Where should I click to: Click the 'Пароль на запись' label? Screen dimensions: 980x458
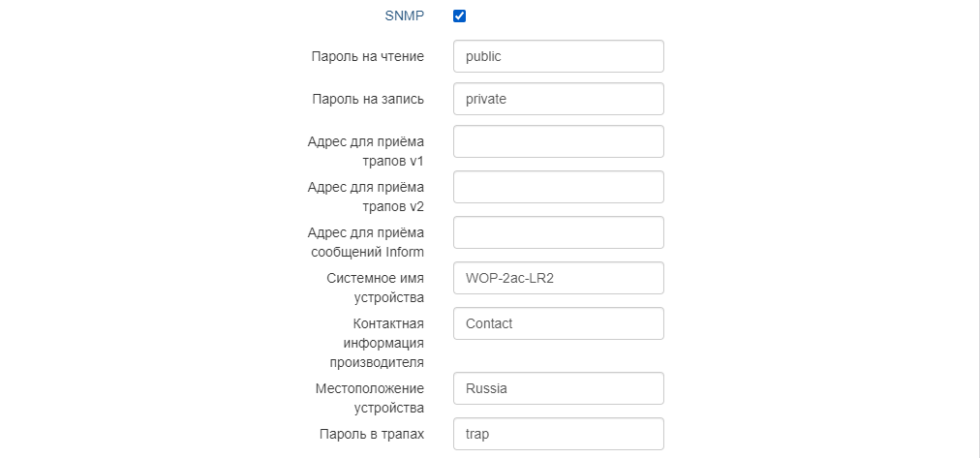(x=368, y=99)
